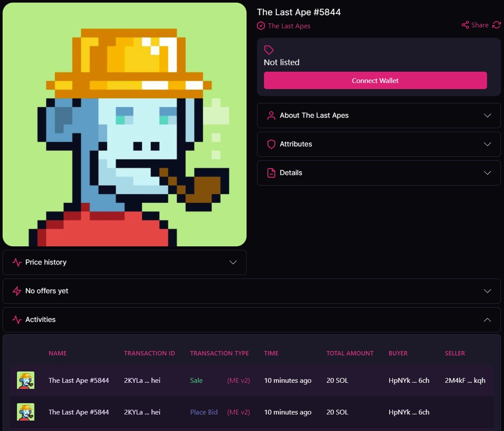The width and height of the screenshot is (504, 431).
Task: Click the NAME column header
Action: (x=57, y=353)
